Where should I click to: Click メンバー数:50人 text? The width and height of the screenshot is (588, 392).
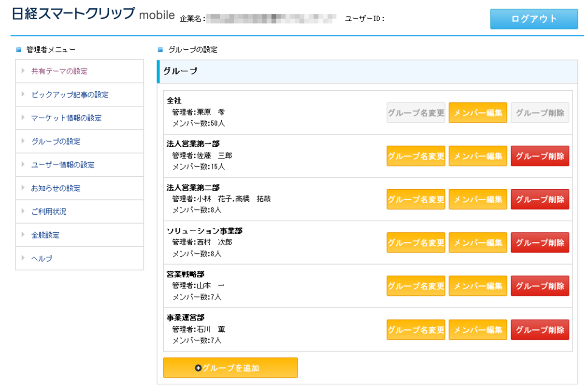(x=199, y=123)
